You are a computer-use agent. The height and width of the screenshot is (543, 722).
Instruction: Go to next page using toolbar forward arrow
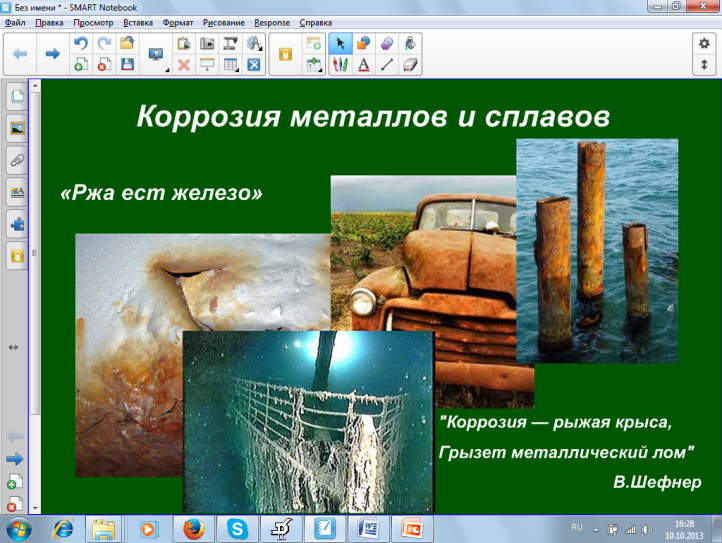tap(52, 54)
